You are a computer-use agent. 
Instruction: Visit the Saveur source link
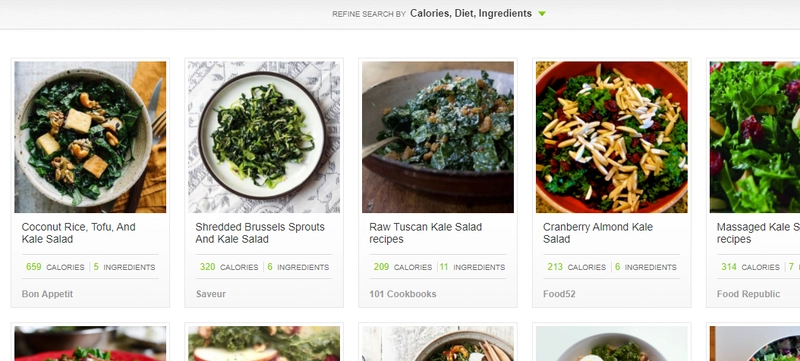211,294
